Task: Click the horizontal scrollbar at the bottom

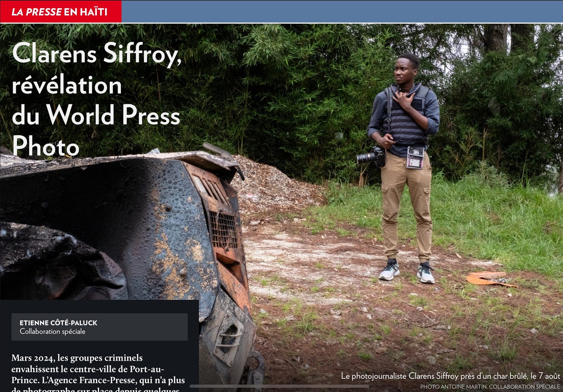Action: click(x=279, y=386)
